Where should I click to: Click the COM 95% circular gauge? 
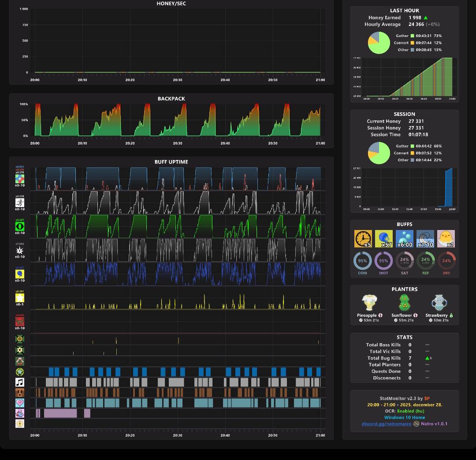362,261
